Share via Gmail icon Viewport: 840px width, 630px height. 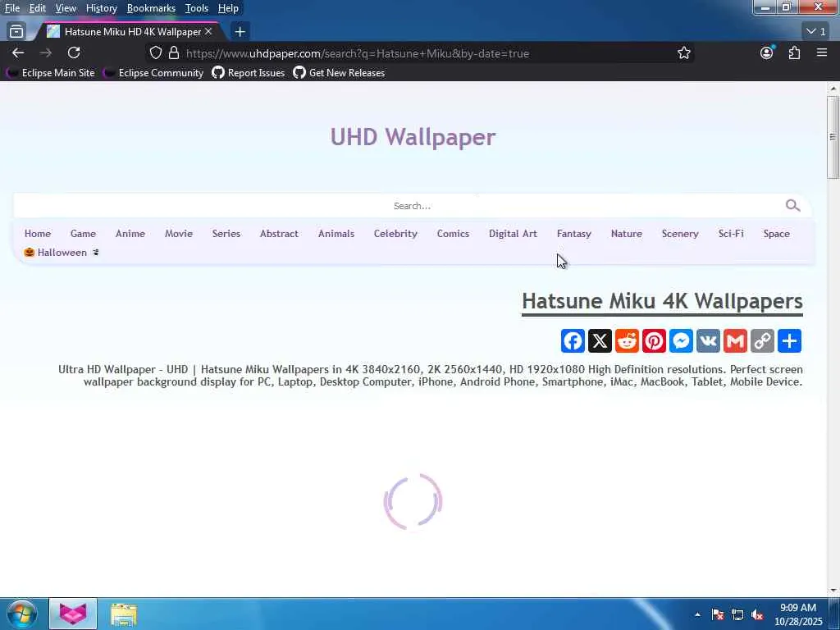(x=735, y=341)
